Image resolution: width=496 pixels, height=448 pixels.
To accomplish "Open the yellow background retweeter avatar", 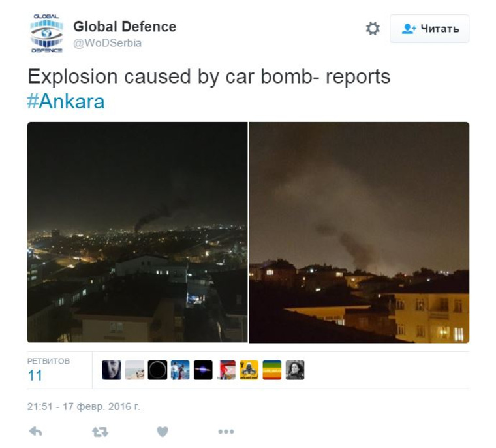I will click(249, 370).
